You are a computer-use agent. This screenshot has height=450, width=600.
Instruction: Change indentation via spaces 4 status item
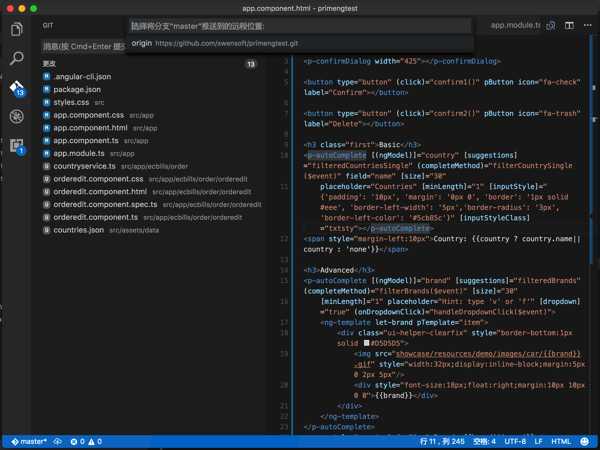click(x=484, y=442)
